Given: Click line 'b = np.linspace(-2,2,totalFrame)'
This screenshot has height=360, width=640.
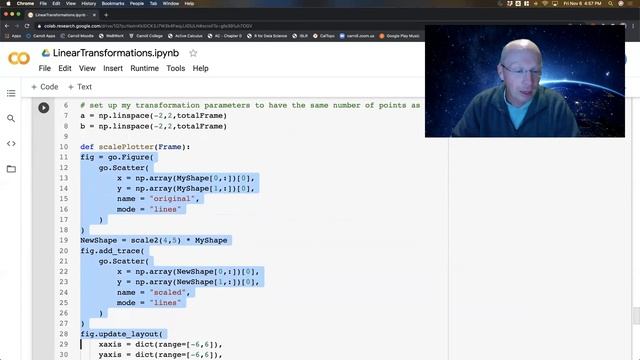Looking at the screenshot, I should coord(153,127).
